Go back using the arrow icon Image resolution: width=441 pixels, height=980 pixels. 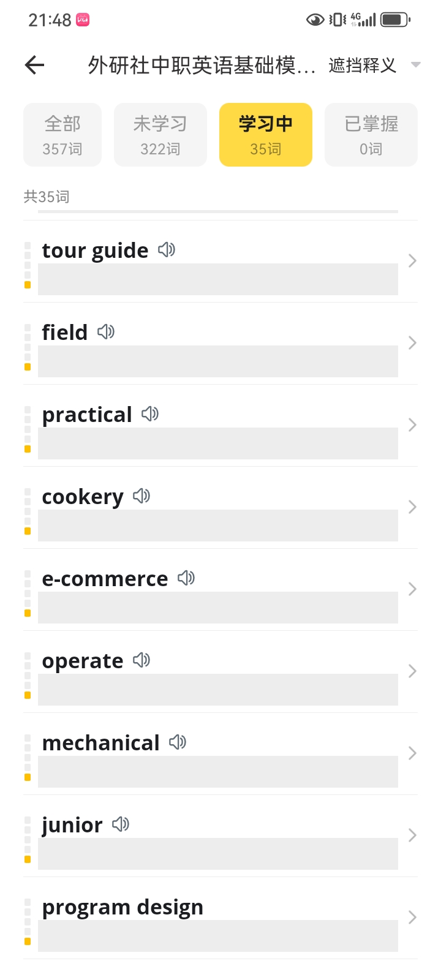click(x=35, y=65)
